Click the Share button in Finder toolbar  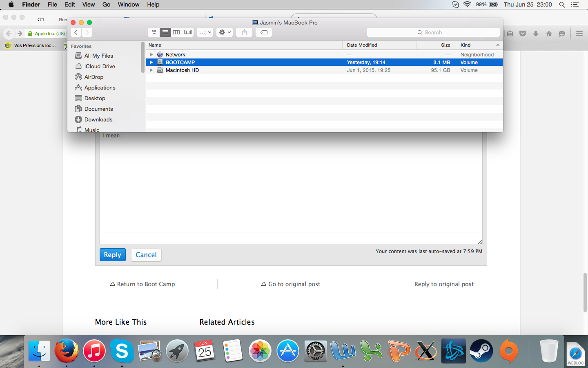(x=244, y=32)
